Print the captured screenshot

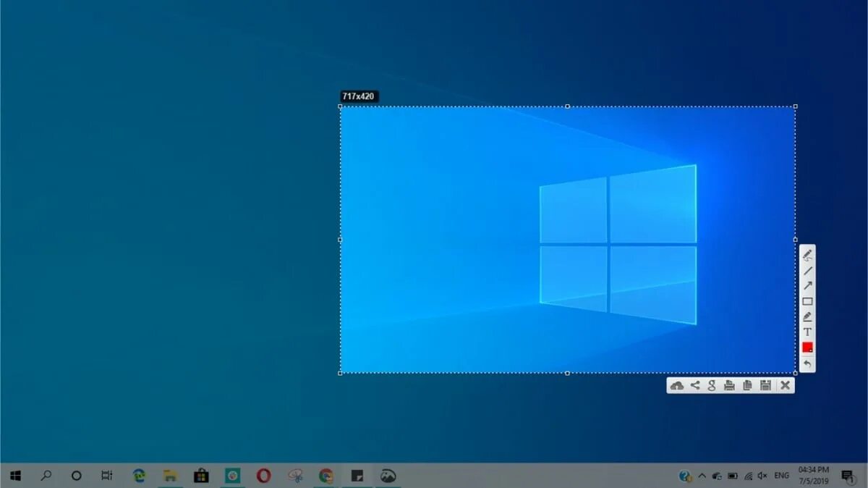[x=729, y=386]
